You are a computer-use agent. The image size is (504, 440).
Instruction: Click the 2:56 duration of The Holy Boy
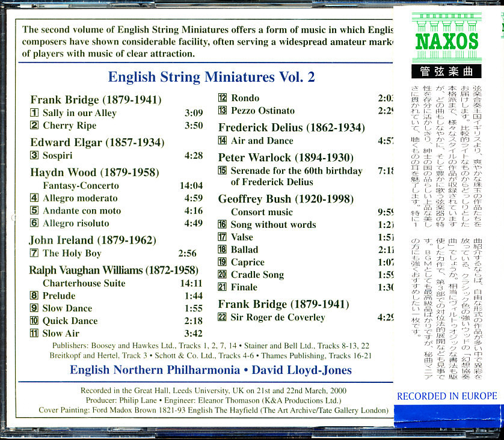pos(187,254)
